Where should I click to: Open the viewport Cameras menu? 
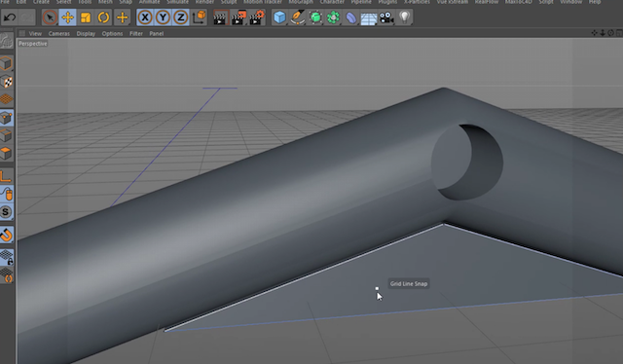click(59, 34)
